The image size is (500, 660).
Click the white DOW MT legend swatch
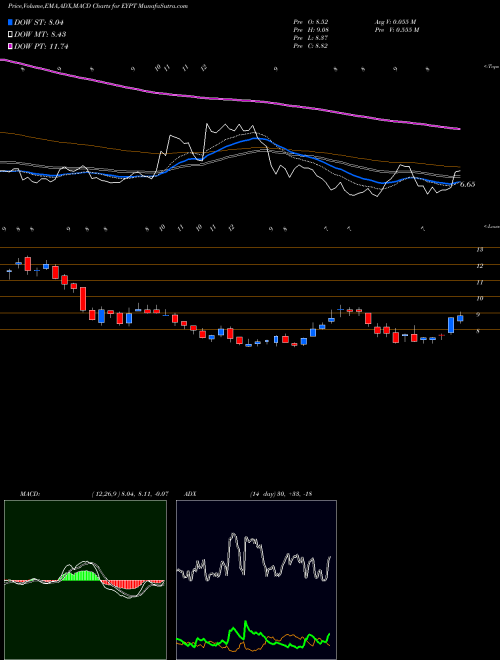point(11,35)
